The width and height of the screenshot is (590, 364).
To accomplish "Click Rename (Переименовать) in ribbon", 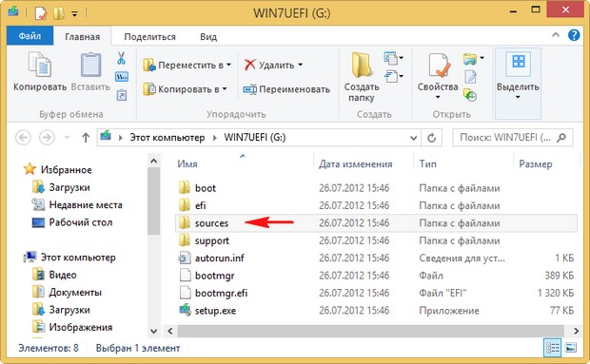I will 286,89.
